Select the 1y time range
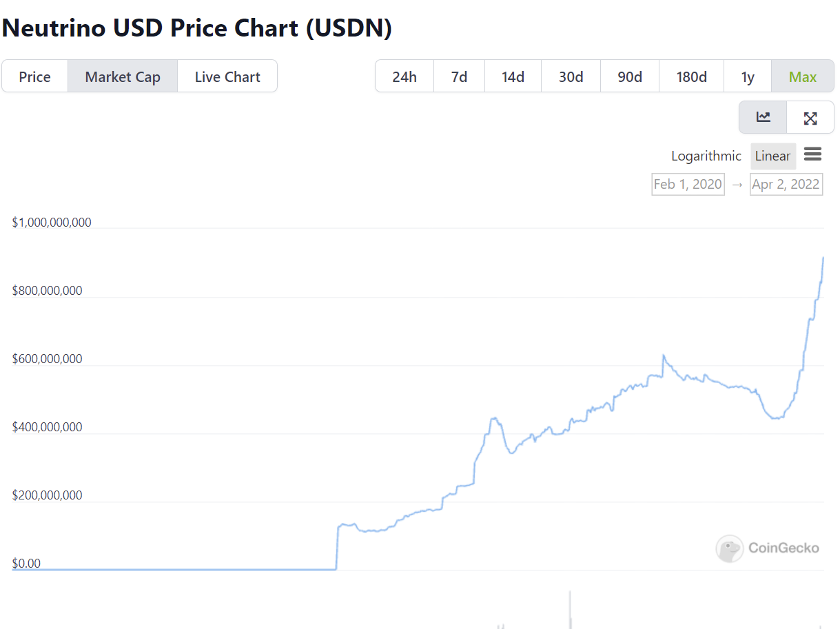 pos(748,76)
